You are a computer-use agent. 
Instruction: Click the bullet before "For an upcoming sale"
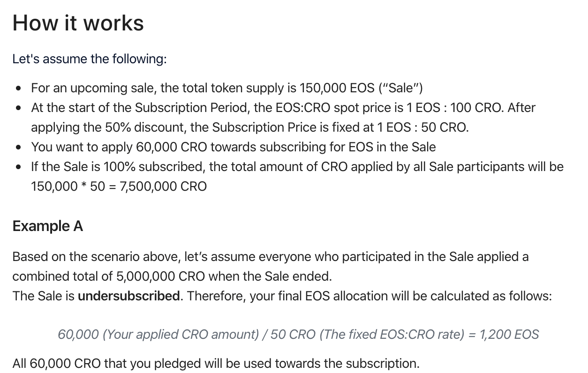(18, 88)
